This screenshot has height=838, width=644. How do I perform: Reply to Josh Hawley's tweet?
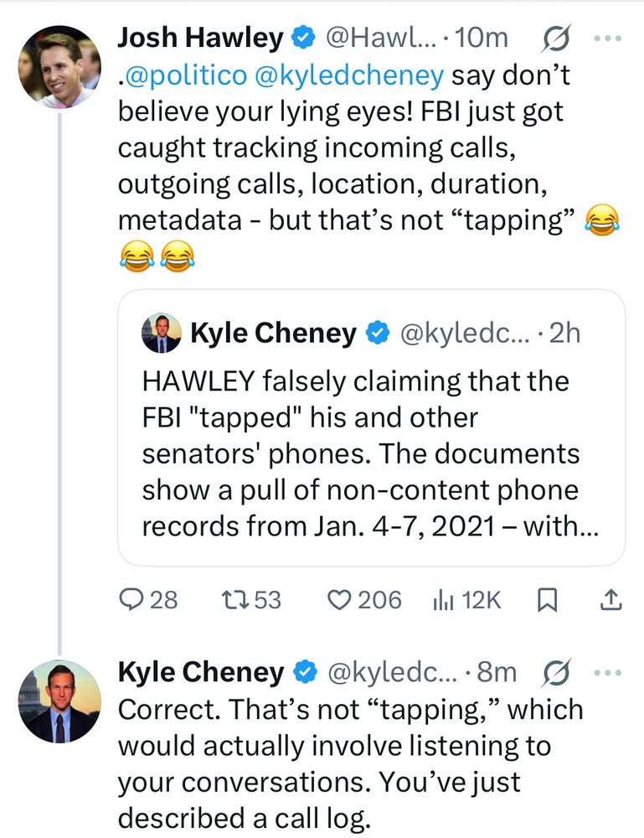134,600
